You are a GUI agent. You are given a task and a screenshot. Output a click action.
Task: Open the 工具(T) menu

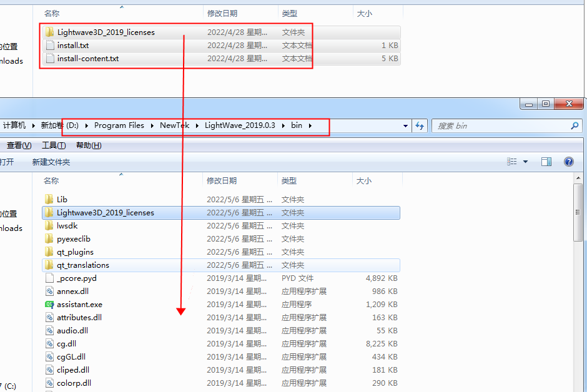pyautogui.click(x=53, y=145)
